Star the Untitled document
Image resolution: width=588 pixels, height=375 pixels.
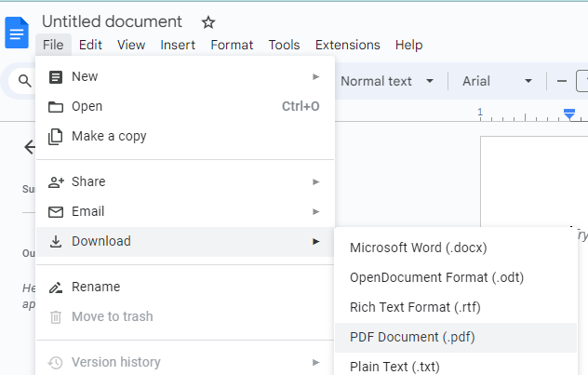click(208, 22)
